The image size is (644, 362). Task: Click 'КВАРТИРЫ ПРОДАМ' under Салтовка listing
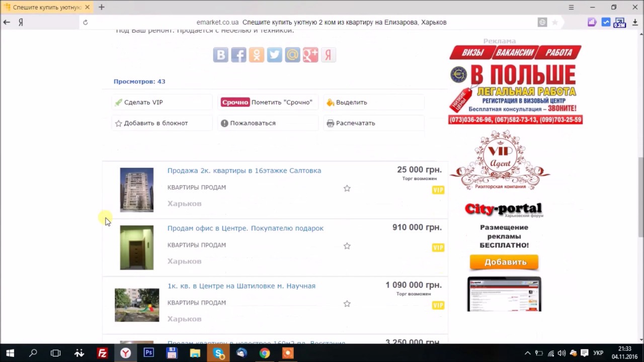coord(197,188)
